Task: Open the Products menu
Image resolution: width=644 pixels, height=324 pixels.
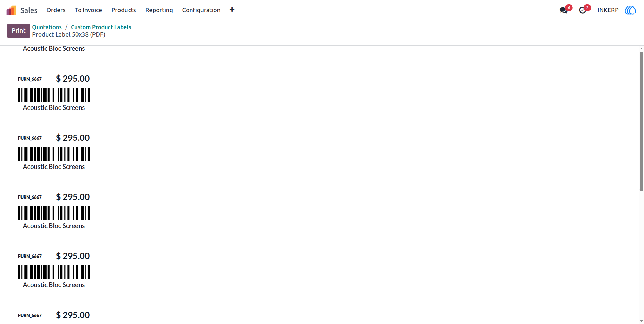Action: [x=124, y=10]
